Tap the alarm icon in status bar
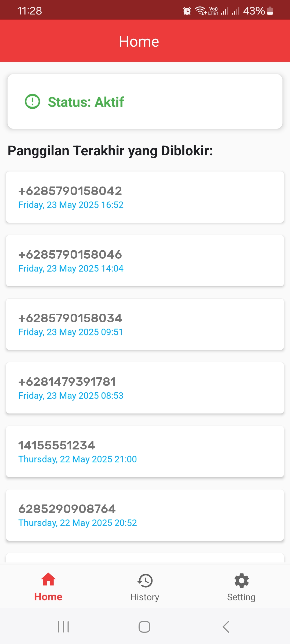The width and height of the screenshot is (290, 644). coord(187,11)
